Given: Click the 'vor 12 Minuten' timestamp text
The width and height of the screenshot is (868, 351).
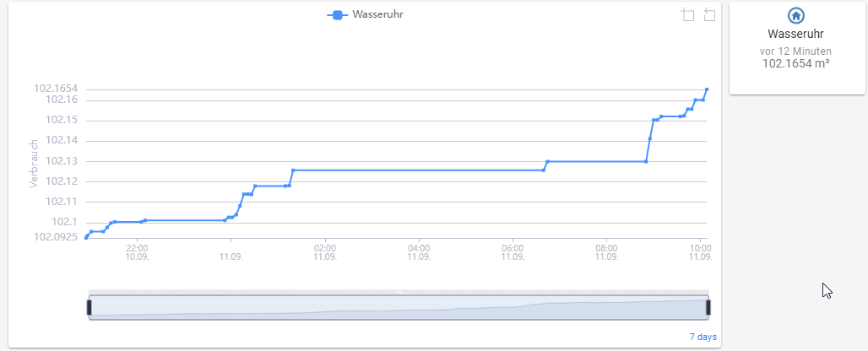Looking at the screenshot, I should 795,51.
